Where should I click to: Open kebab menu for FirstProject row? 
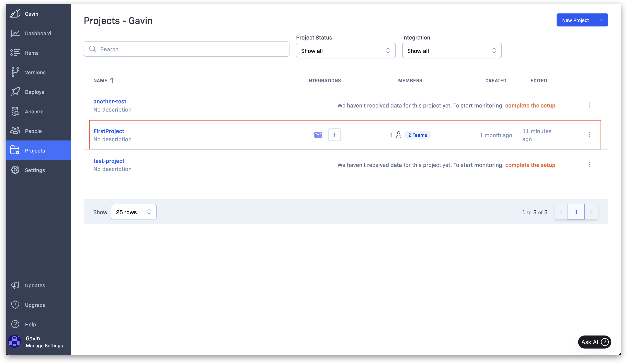[x=589, y=135]
